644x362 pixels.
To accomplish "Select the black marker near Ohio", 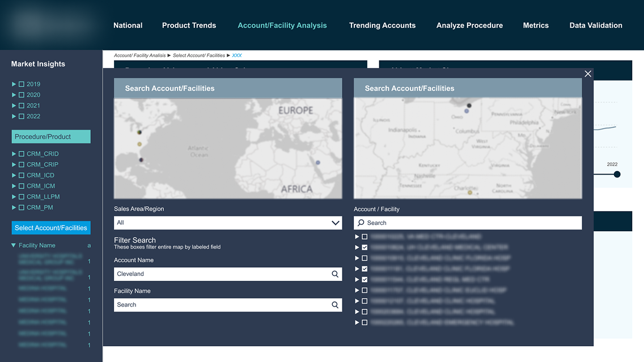I will coord(469,105).
